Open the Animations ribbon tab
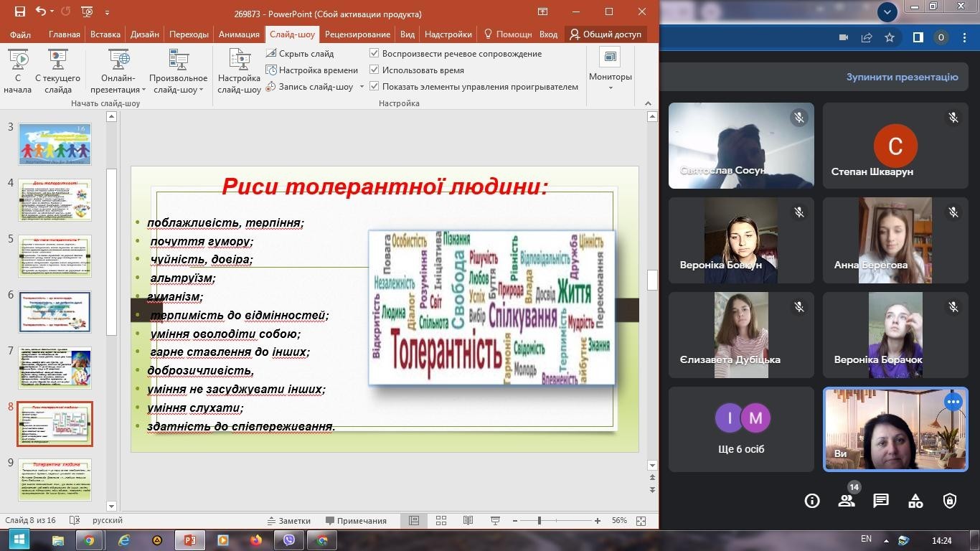Viewport: 980px width, 551px height. point(239,34)
